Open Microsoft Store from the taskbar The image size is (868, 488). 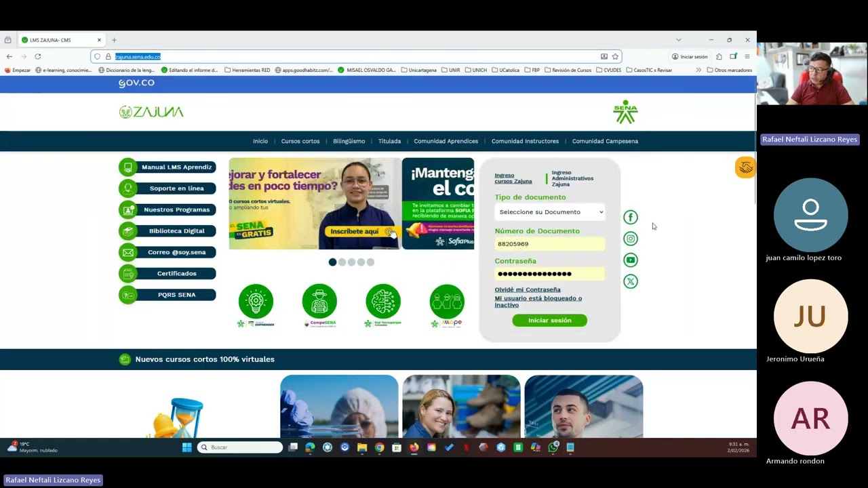[397, 447]
